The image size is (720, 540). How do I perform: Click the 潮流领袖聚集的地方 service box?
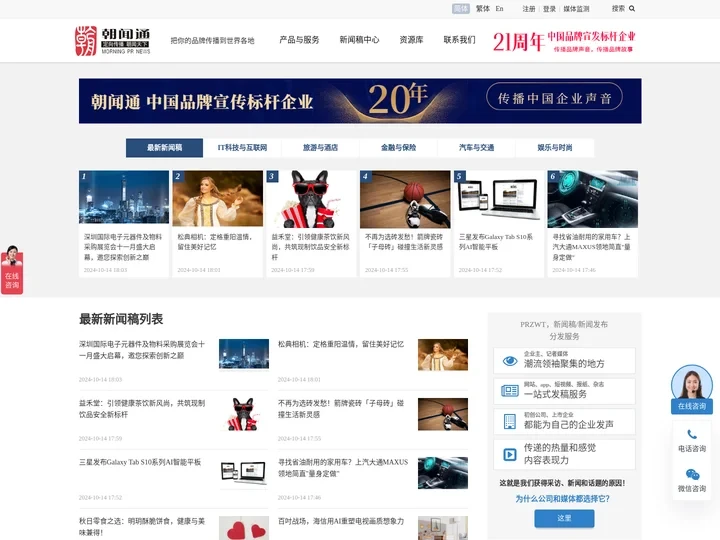[564, 360]
